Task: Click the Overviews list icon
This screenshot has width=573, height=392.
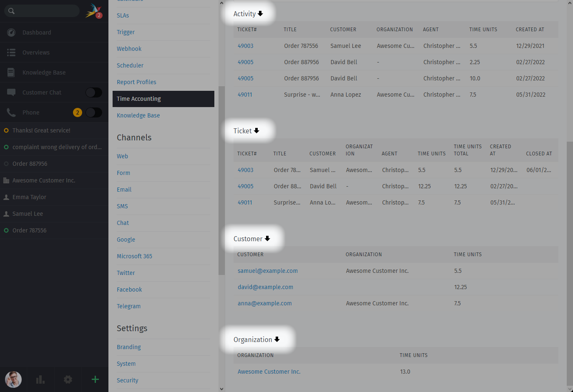Action: pyautogui.click(x=11, y=52)
